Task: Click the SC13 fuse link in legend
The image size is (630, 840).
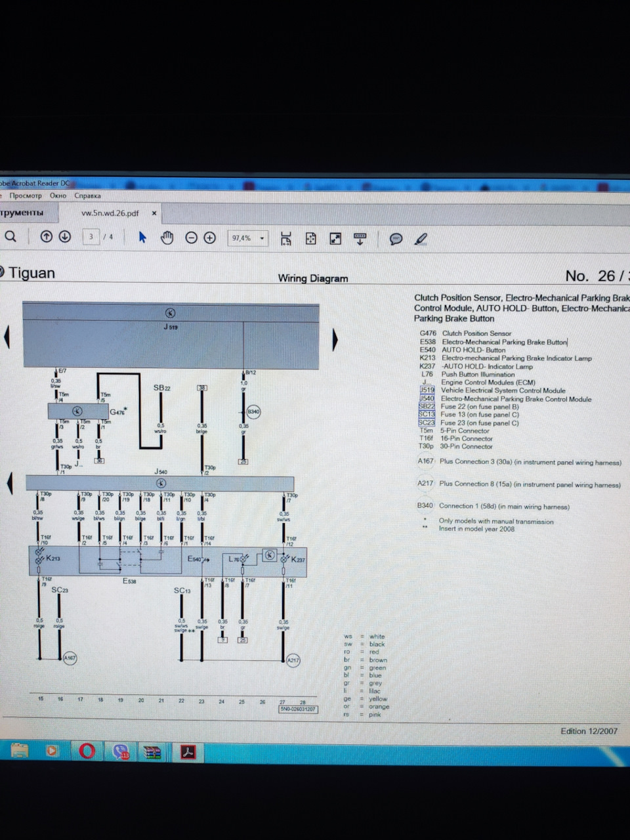Action: 427,414
